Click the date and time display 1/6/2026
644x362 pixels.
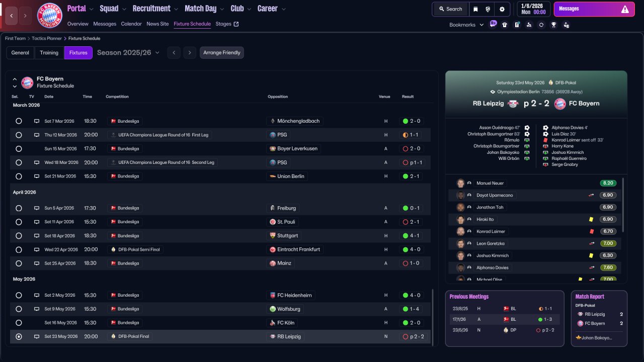click(533, 9)
